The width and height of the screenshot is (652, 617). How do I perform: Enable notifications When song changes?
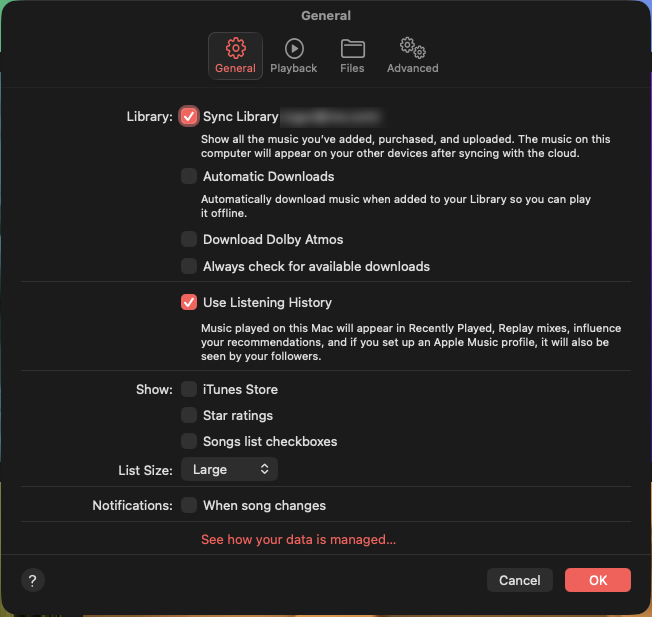point(189,506)
